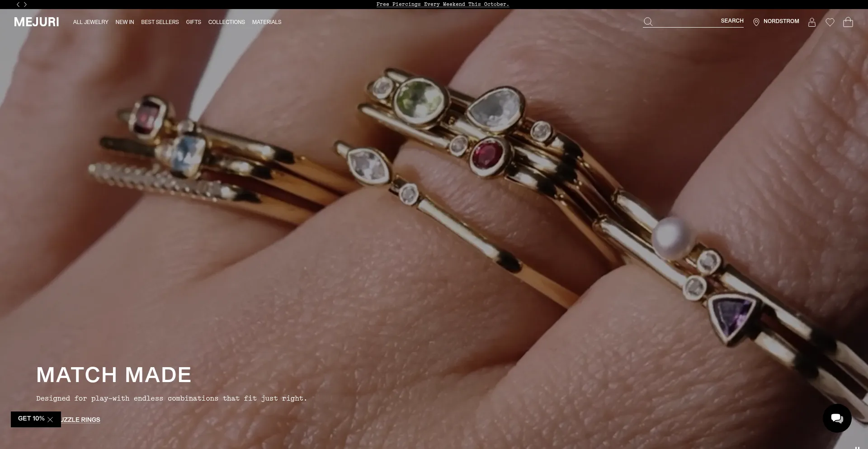Expand the Collections menu
868x449 pixels.
coord(226,22)
